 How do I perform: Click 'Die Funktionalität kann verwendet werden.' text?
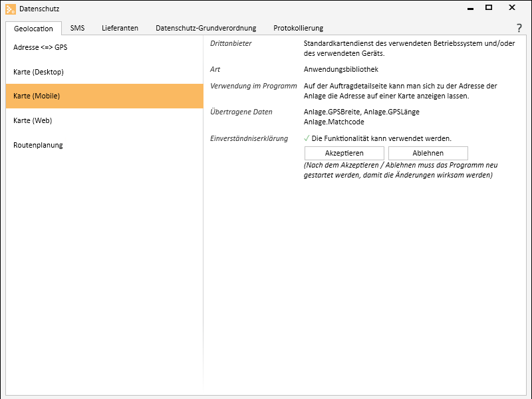(x=382, y=138)
